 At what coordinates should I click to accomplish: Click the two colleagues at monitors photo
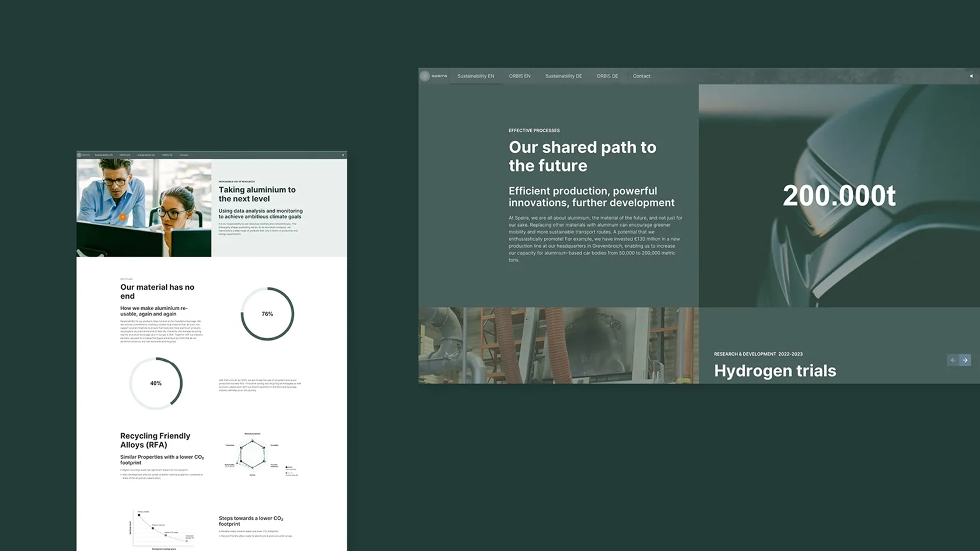(x=143, y=208)
